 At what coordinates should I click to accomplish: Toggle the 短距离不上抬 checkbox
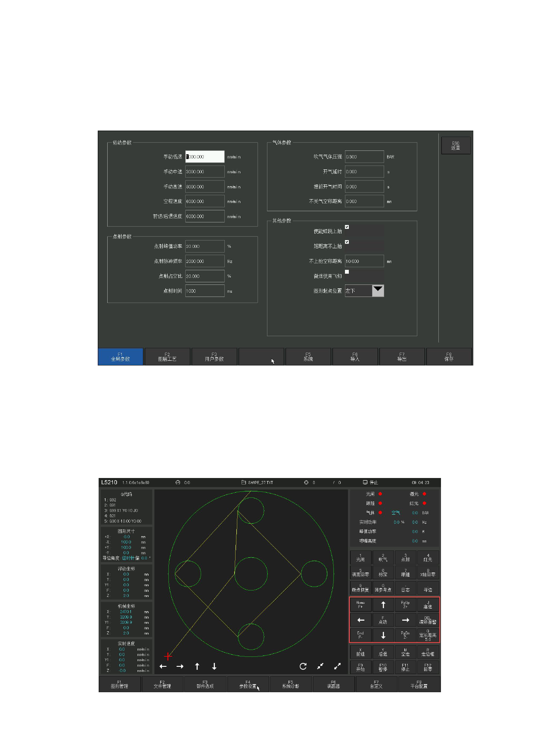pyautogui.click(x=347, y=242)
